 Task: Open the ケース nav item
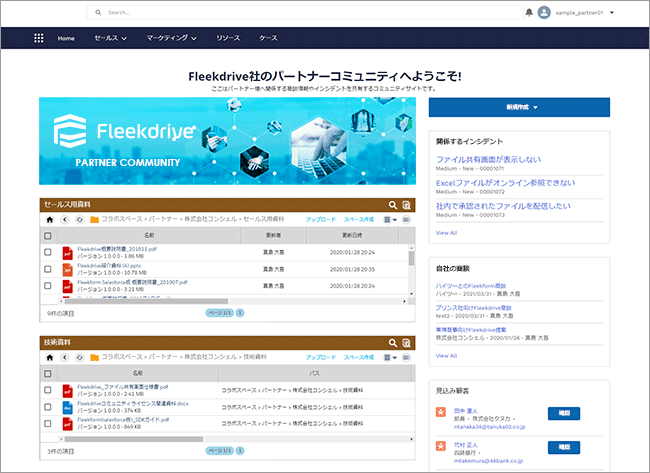pos(268,38)
